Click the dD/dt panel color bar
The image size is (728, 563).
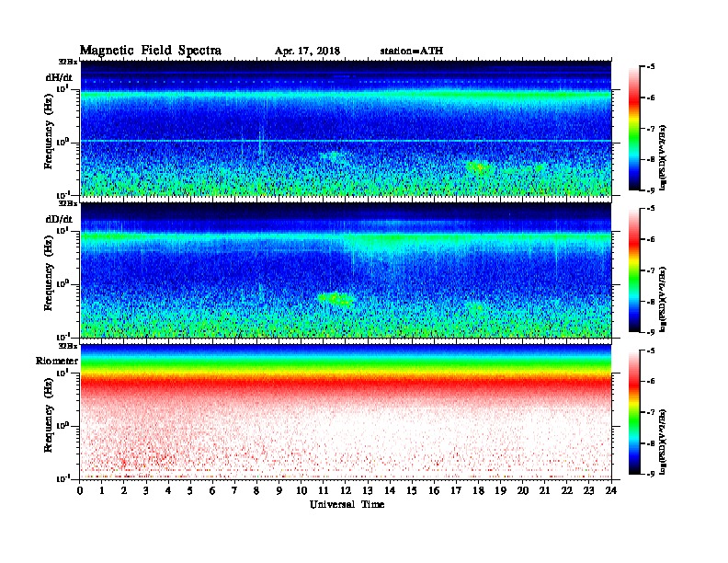634,270
